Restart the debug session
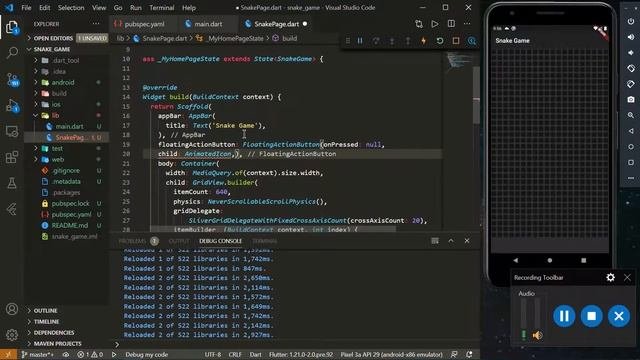 [440, 41]
